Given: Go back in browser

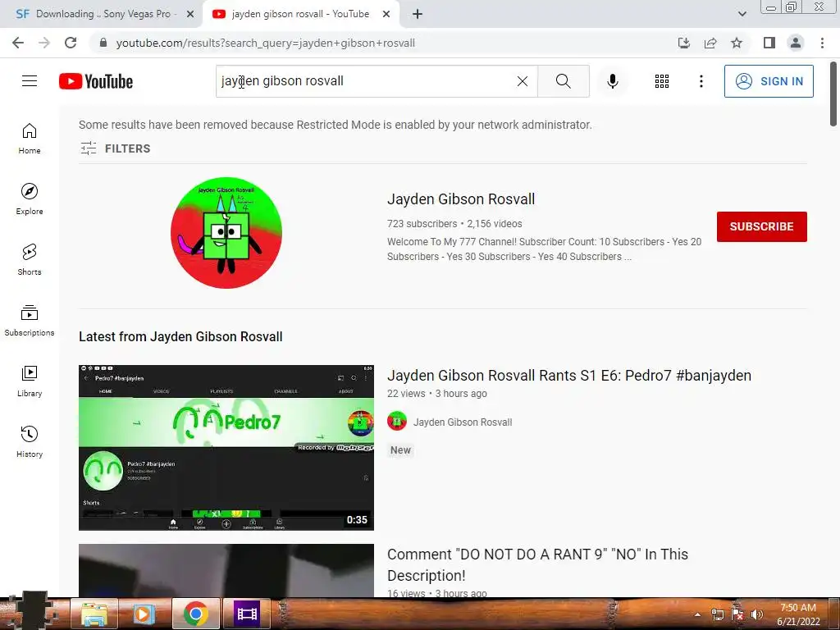Looking at the screenshot, I should pyautogui.click(x=18, y=43).
